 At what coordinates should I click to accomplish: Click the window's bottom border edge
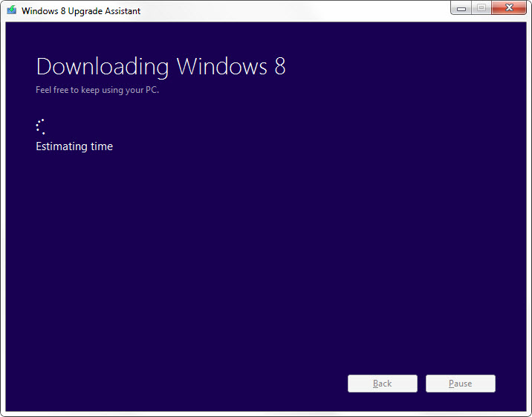coord(266,413)
